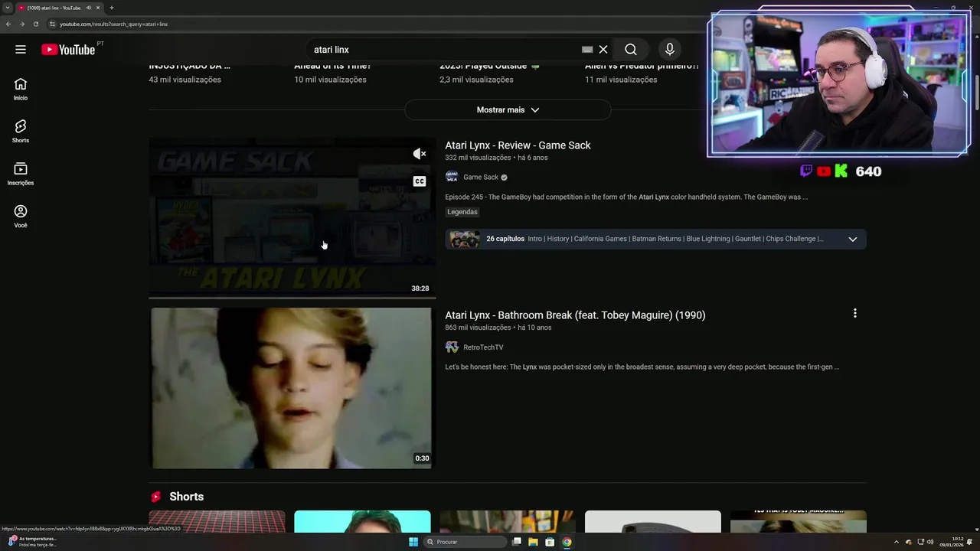Open the Game Sack channel name link
The width and height of the screenshot is (980, 551).
[x=481, y=177]
